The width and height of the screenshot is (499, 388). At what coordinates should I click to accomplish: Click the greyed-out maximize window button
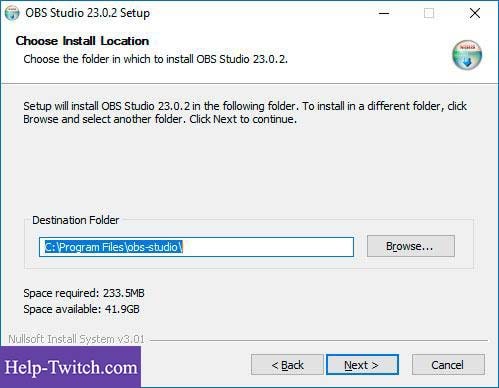pos(429,13)
